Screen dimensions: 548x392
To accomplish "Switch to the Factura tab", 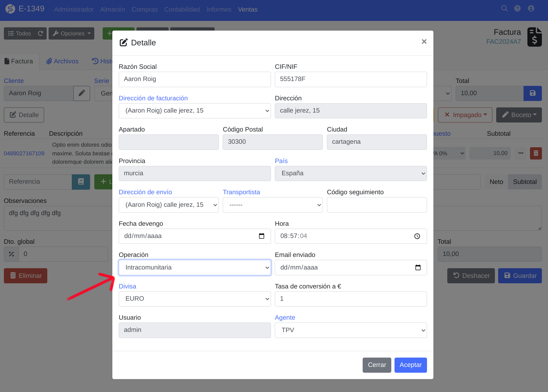I will tap(19, 61).
